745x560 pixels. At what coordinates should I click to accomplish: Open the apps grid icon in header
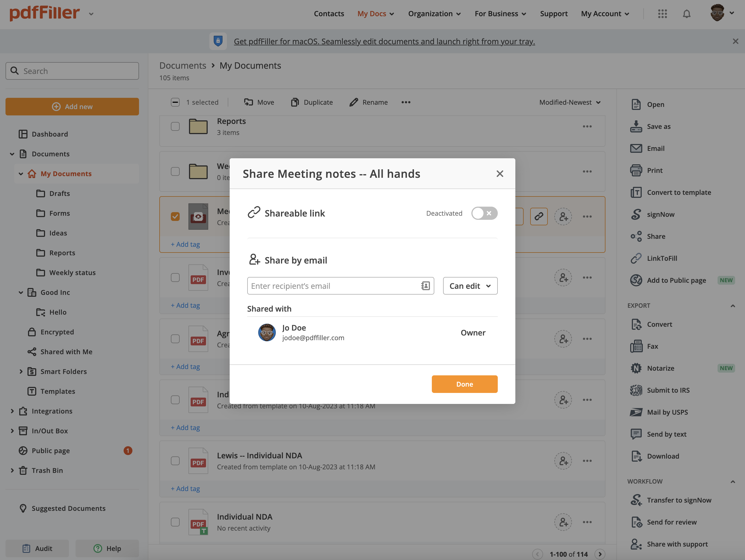click(662, 14)
